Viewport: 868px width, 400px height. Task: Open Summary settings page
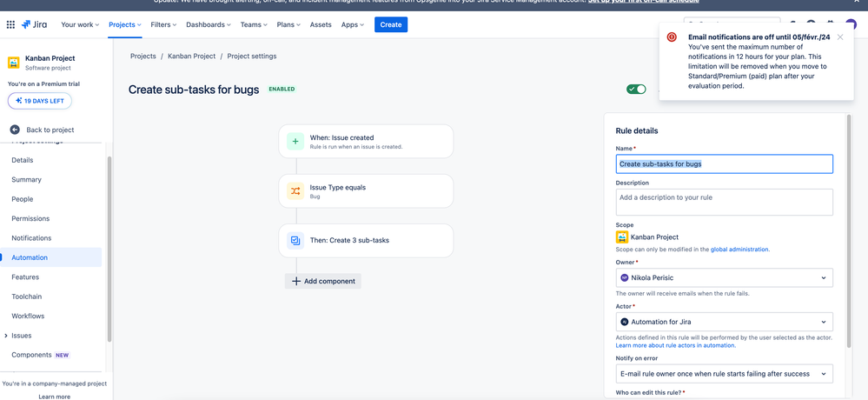click(27, 179)
